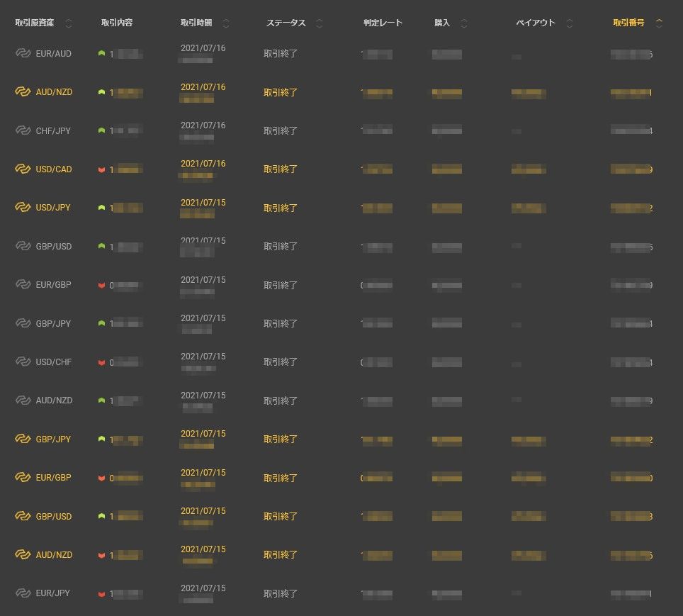
Task: Click the 取引内容 column header
Action: coord(117,23)
